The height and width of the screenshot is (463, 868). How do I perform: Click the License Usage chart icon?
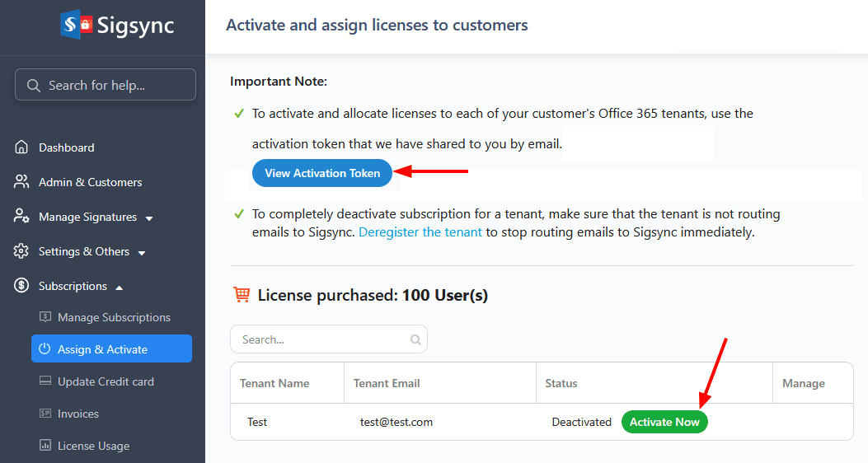(x=45, y=446)
